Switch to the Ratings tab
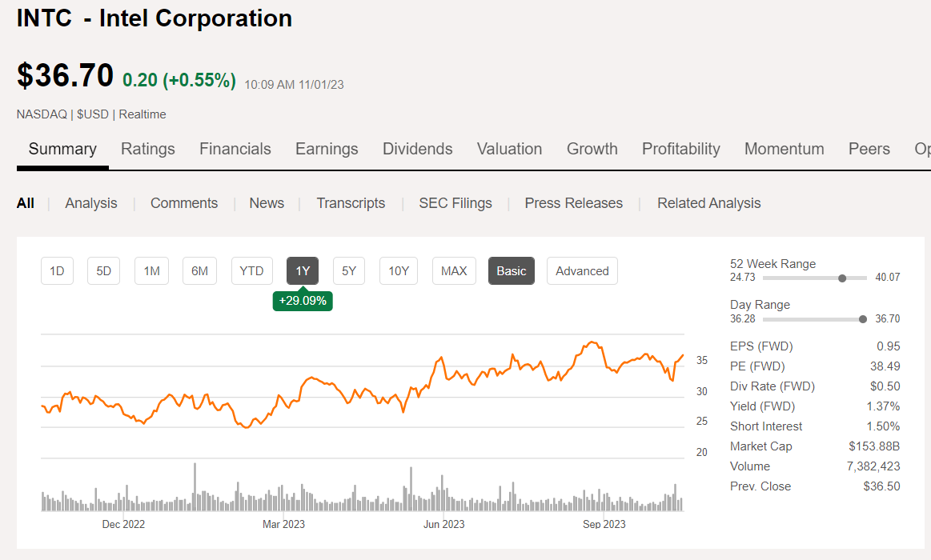 tap(148, 149)
